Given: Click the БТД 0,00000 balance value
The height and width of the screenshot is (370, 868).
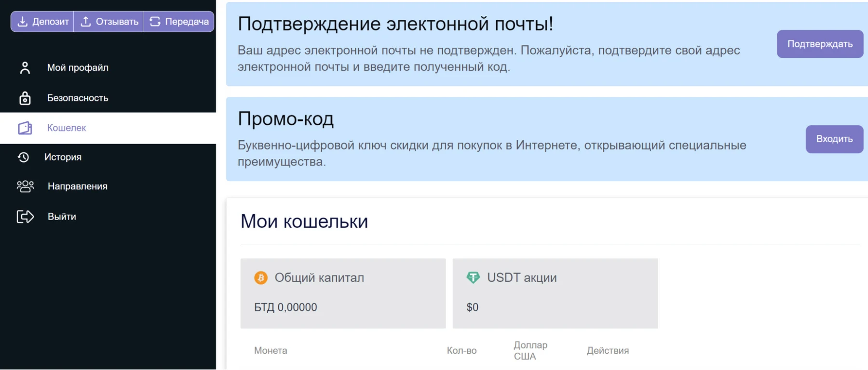Looking at the screenshot, I should (285, 307).
